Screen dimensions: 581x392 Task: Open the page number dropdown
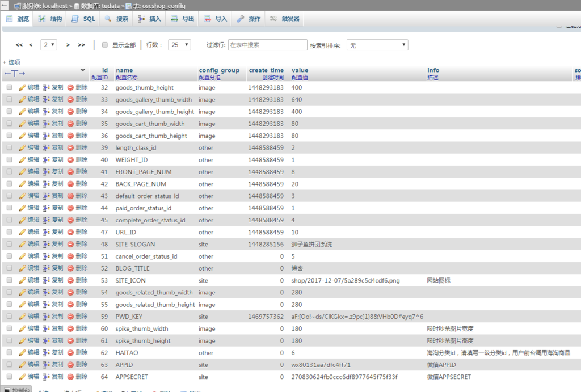point(49,45)
